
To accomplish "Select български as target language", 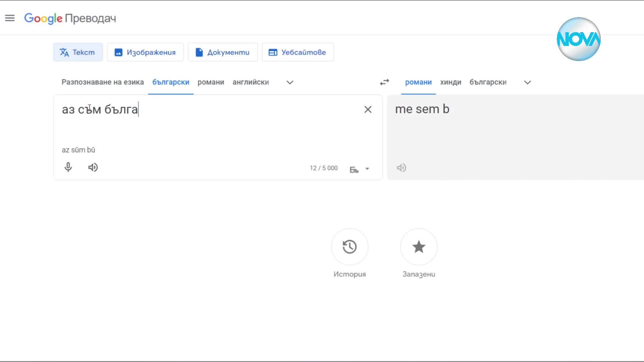I will 488,82.
